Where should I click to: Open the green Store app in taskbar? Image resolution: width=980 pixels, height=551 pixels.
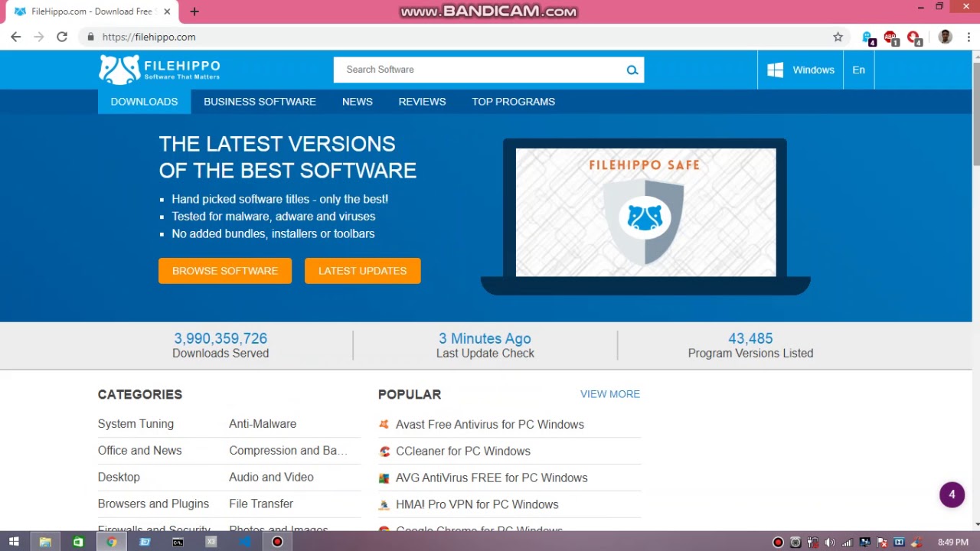coord(78,542)
